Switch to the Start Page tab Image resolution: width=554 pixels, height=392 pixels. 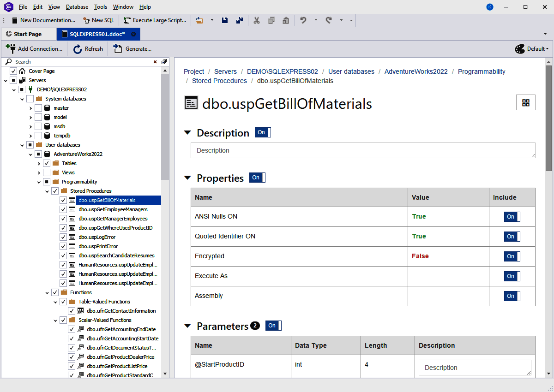pyautogui.click(x=29, y=34)
